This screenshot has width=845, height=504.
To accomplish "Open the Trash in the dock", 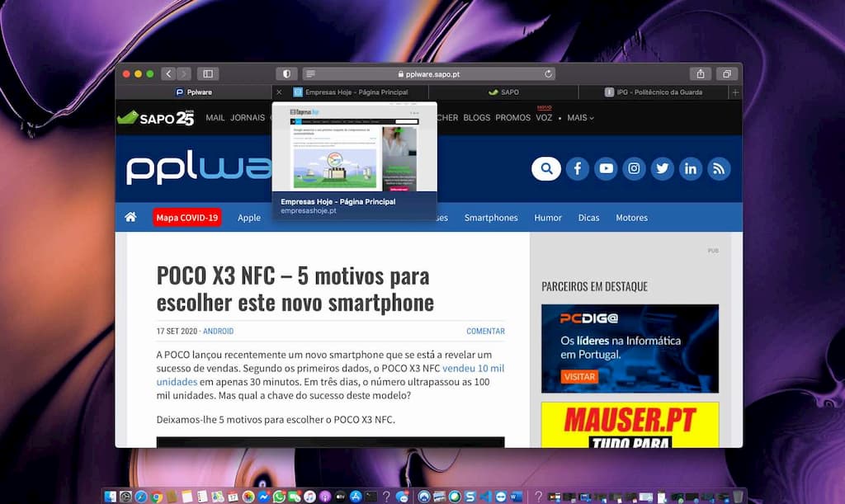I will click(738, 497).
